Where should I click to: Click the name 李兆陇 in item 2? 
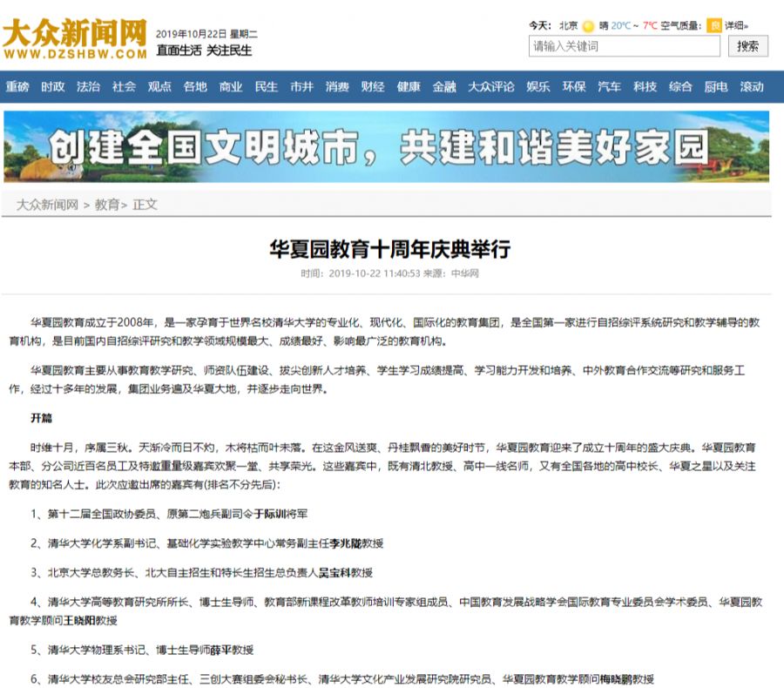tap(346, 543)
